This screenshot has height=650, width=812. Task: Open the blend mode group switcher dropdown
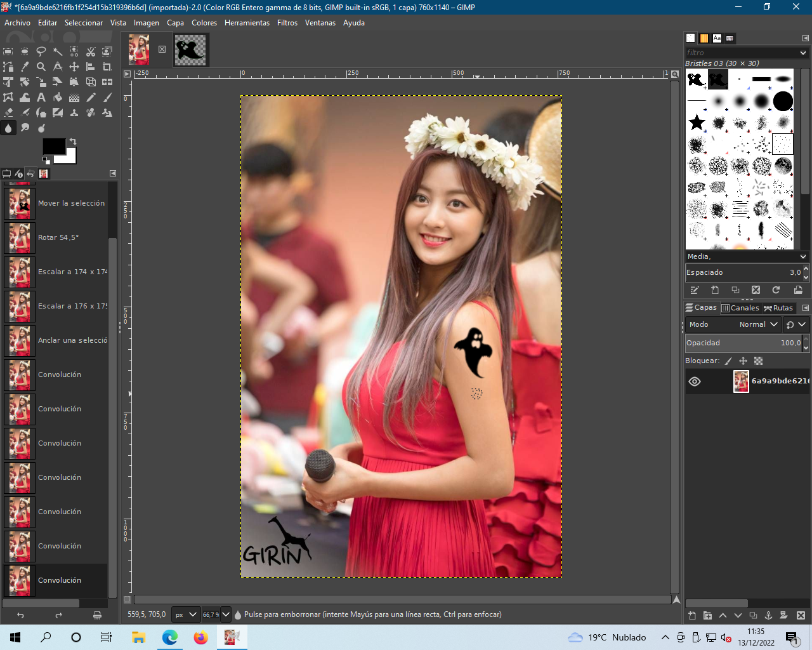(796, 324)
